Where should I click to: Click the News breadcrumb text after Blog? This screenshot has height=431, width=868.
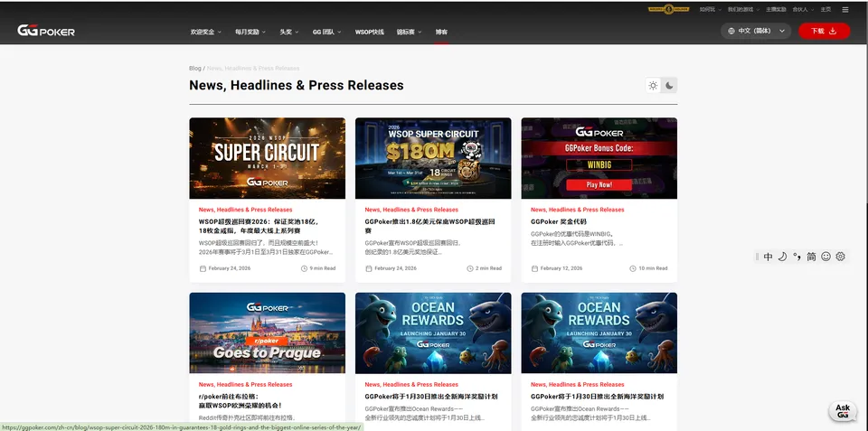click(x=253, y=68)
